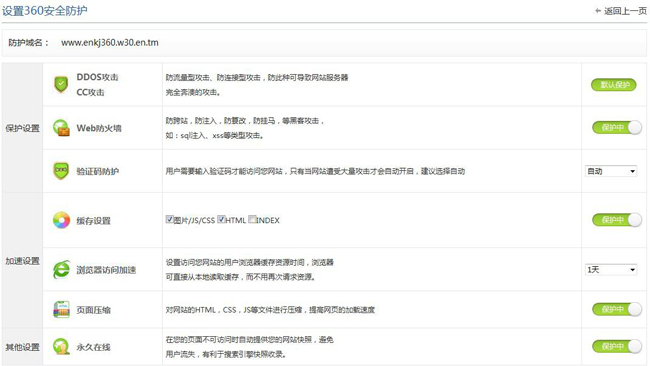Click the Web防火墙 globe firewall icon
650x366 pixels.
click(61, 128)
